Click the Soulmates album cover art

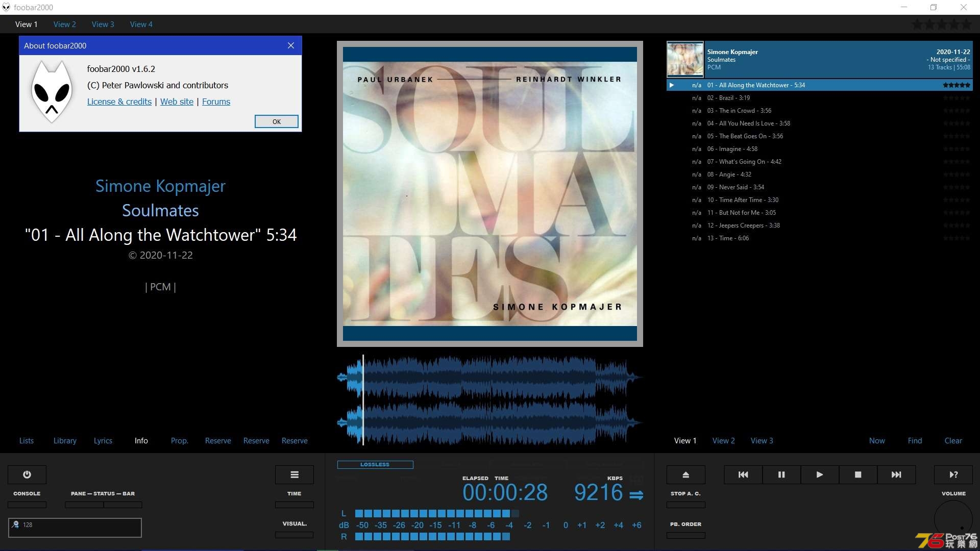(x=490, y=194)
